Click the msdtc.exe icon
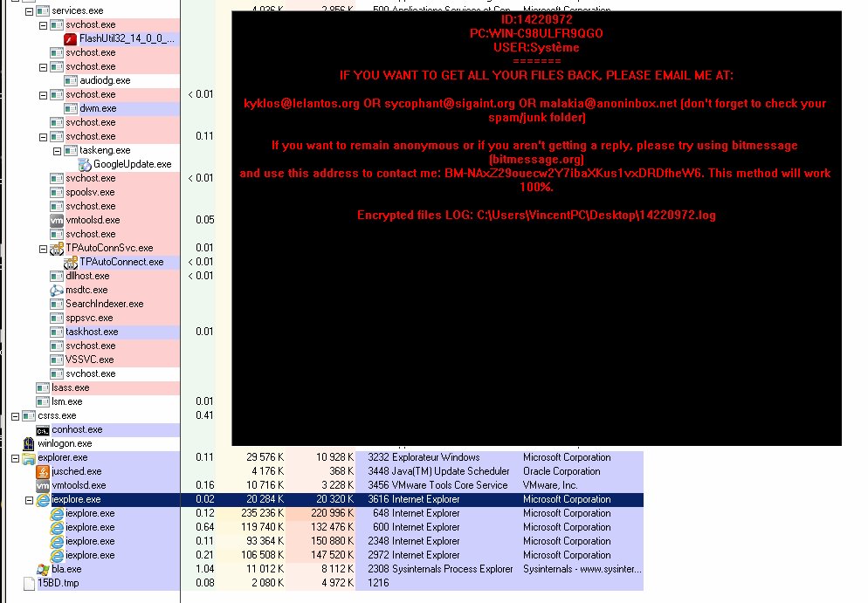The height and width of the screenshot is (603, 868). click(57, 290)
